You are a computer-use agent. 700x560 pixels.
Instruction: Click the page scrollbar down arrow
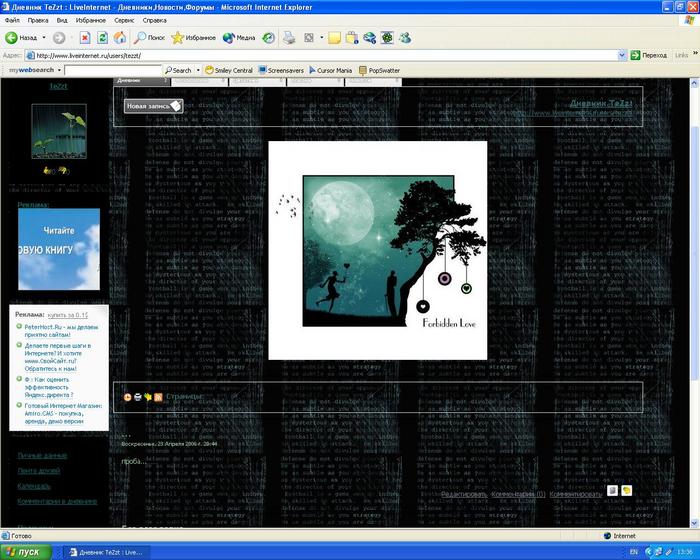point(694,522)
